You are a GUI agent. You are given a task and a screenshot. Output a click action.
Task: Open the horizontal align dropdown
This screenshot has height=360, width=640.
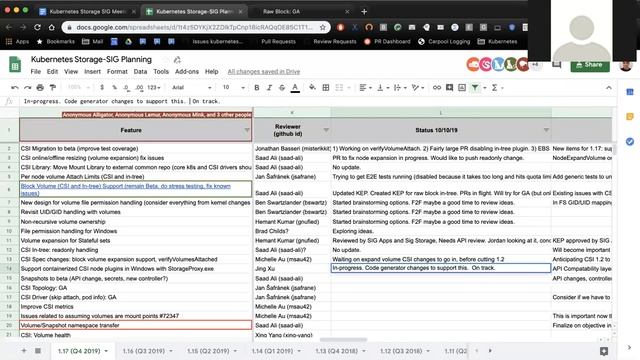coord(365,88)
